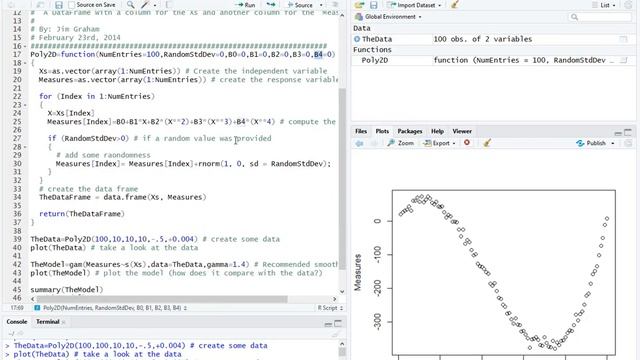Load workspace folder icon in Environment

tap(359, 5)
